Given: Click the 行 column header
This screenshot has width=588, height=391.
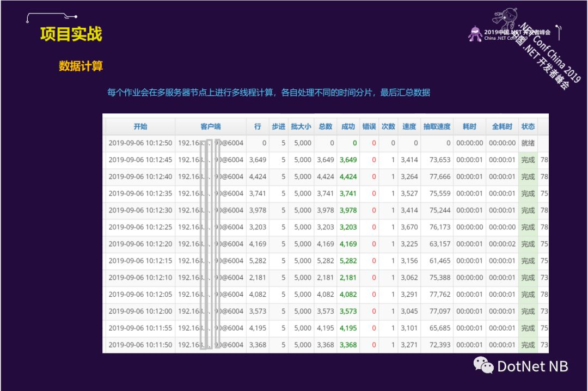Looking at the screenshot, I should tap(258, 126).
